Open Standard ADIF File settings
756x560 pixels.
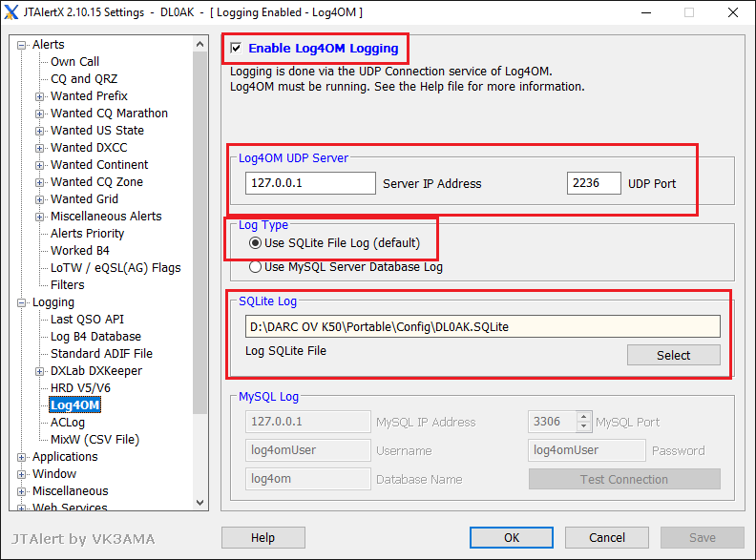[x=101, y=354]
